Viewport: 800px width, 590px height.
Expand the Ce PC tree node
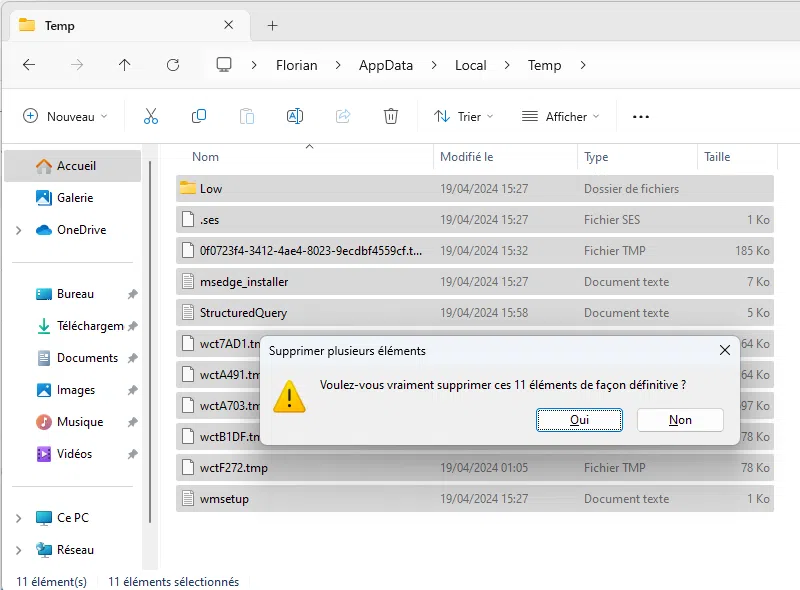(18, 518)
